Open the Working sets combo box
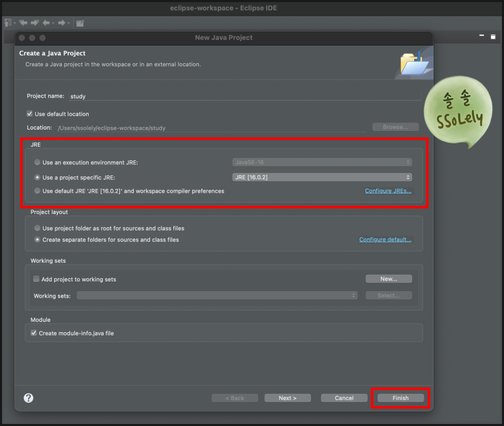Viewport: 504px width, 426px height. (x=217, y=295)
